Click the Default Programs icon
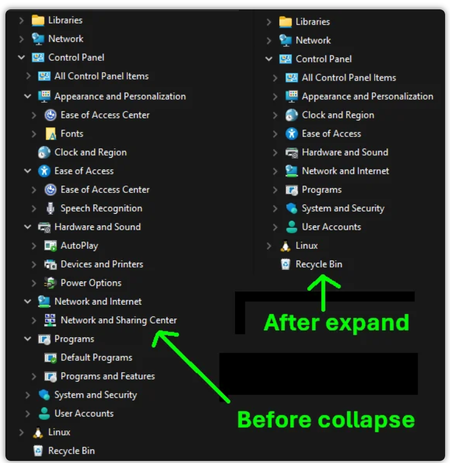Screen dimensions: 450x463 (x=50, y=358)
